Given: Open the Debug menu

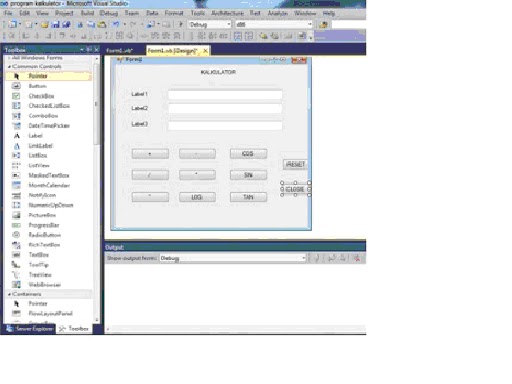Looking at the screenshot, I should tap(109, 13).
